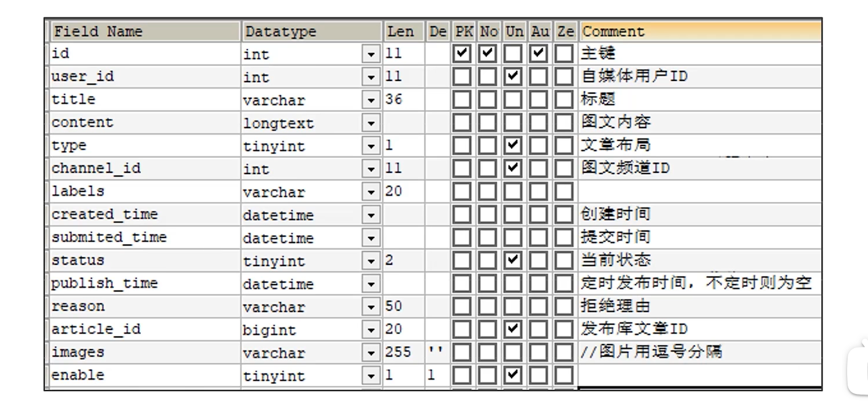868x419 pixels.
Task: Expand the status row datatype dropdown
Action: point(371,261)
